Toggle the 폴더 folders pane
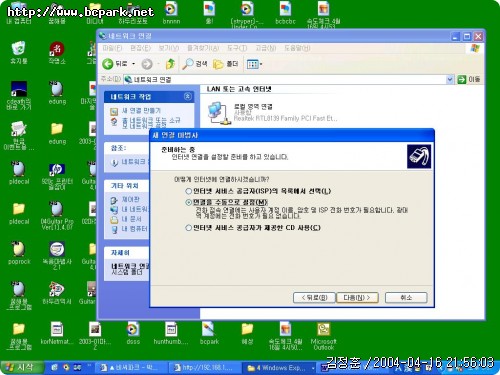500x375 pixels. pyautogui.click(x=226, y=64)
